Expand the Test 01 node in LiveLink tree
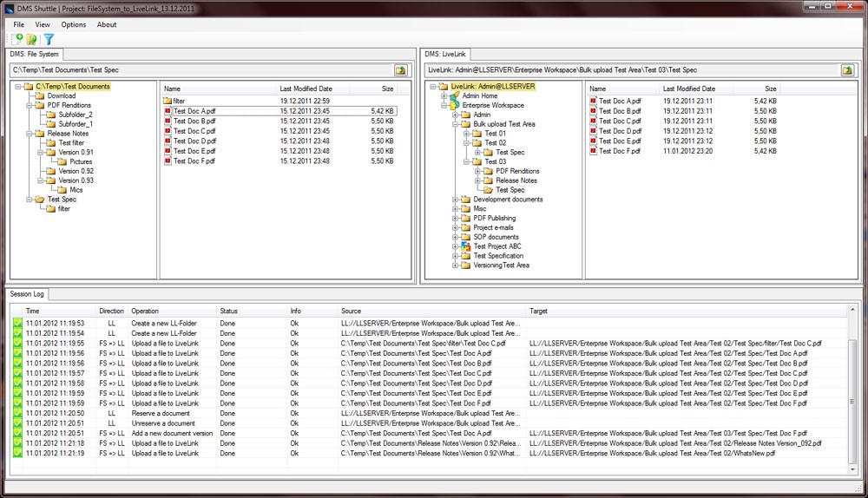868x498 pixels. (466, 134)
